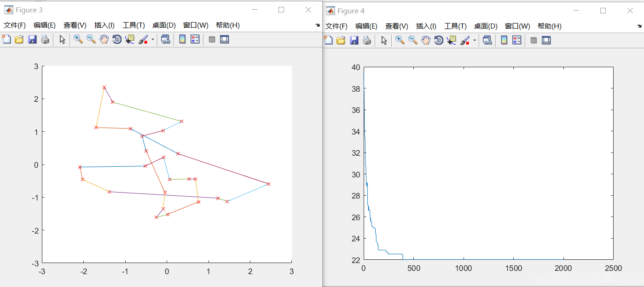Maximize the Figure 3 window
Image resolution: width=644 pixels, height=287 pixels.
click(x=281, y=10)
